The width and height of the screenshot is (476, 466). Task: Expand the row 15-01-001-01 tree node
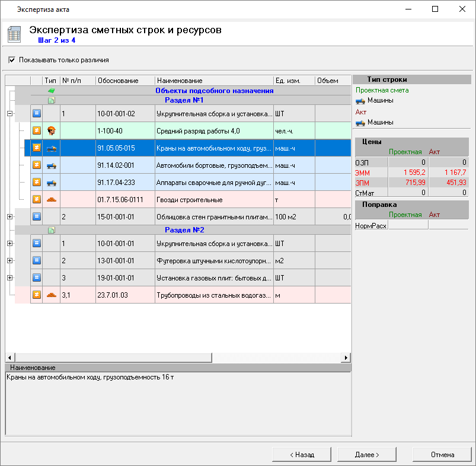(9, 217)
